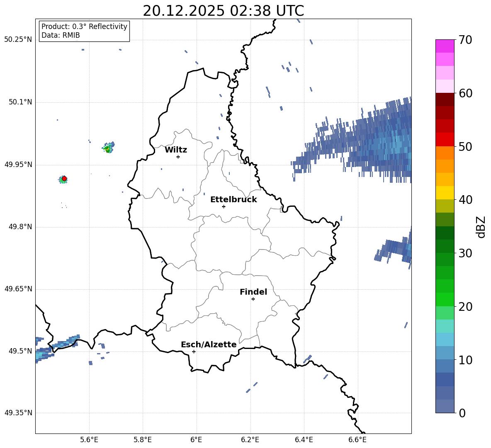Click the colorbar tick value 40
The width and height of the screenshot is (491, 448).
click(x=465, y=200)
